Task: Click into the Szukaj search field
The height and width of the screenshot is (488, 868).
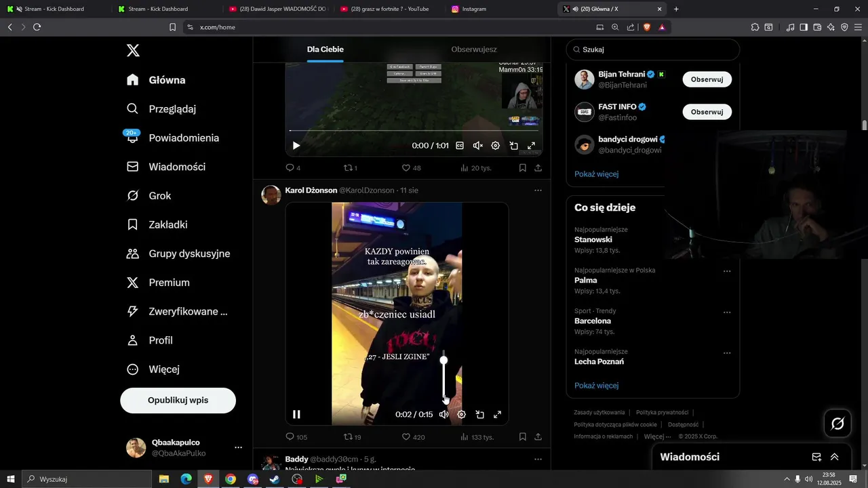Action: [653, 49]
